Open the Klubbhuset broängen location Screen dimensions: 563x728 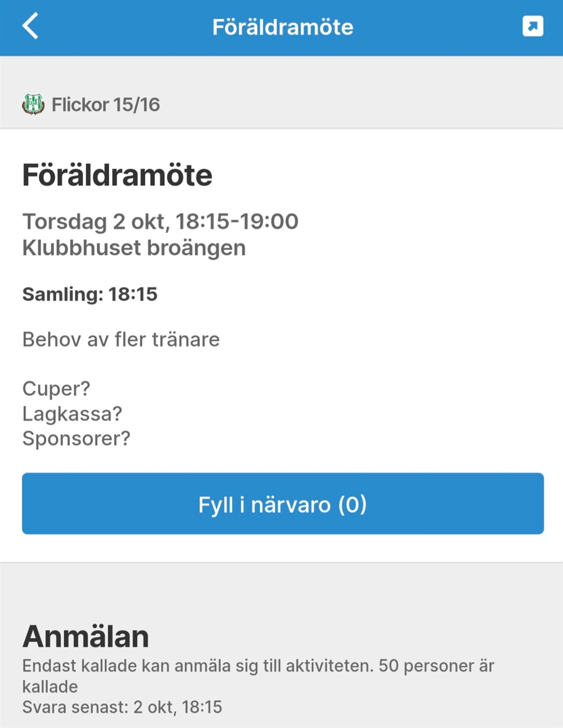pos(134,248)
